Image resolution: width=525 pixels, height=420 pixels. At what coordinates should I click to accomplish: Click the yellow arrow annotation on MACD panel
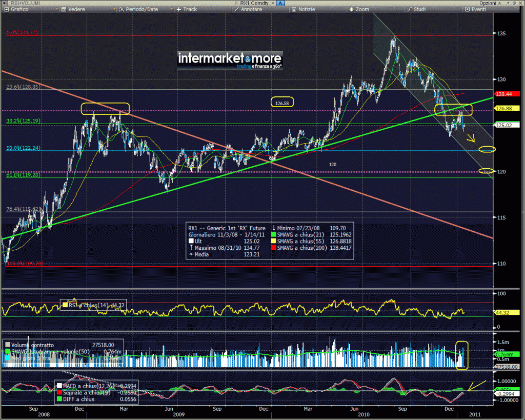(x=476, y=384)
